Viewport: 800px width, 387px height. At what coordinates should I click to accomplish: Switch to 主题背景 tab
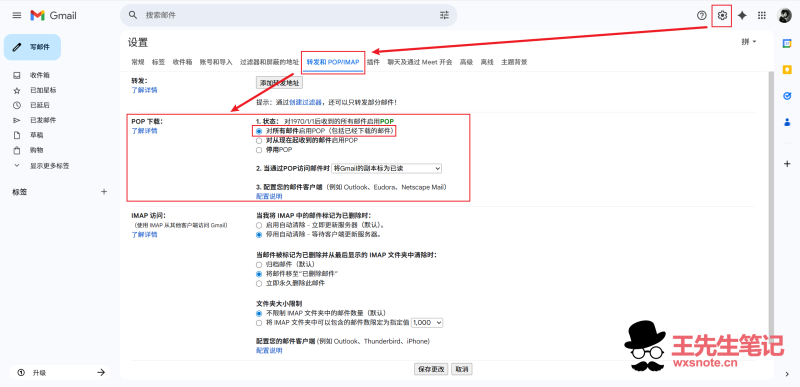click(514, 62)
